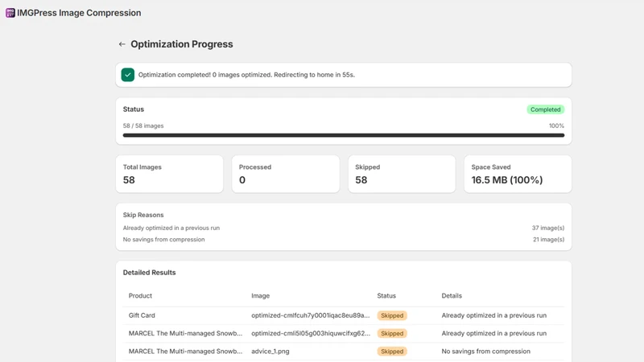Click the Skipped badge in advice_1.png row
The image size is (644, 362).
pos(392,352)
